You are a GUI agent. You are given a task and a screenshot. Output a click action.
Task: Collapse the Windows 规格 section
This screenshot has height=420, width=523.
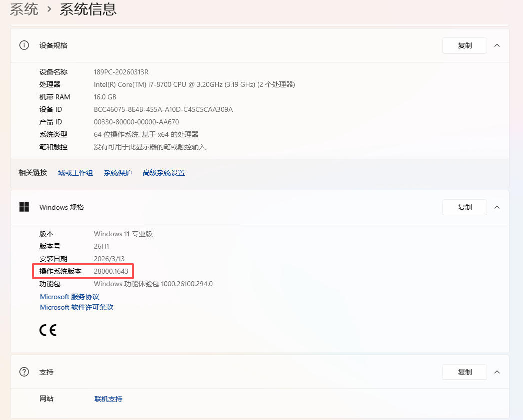point(497,207)
